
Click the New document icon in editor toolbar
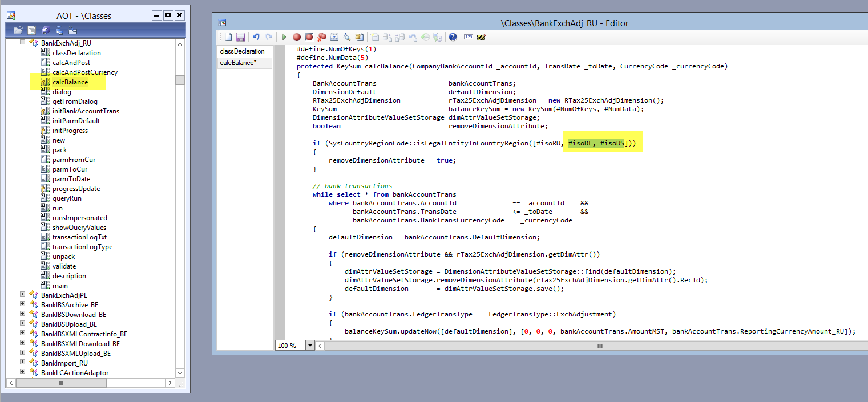pyautogui.click(x=228, y=37)
